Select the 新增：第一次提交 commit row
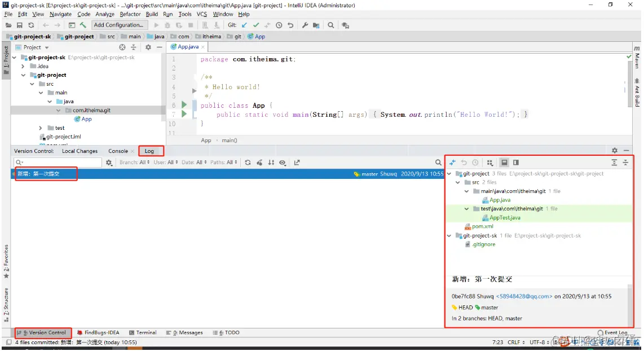The height and width of the screenshot is (351, 644). [228, 174]
